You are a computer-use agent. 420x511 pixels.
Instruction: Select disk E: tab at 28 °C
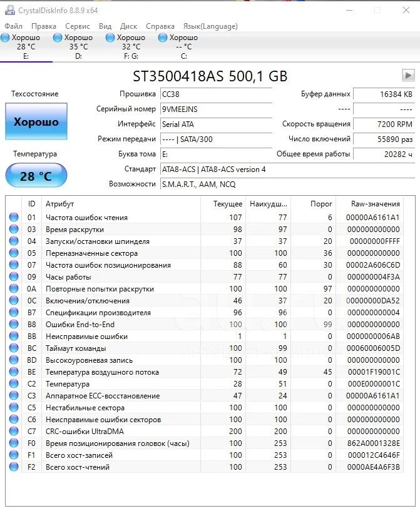click(26, 47)
